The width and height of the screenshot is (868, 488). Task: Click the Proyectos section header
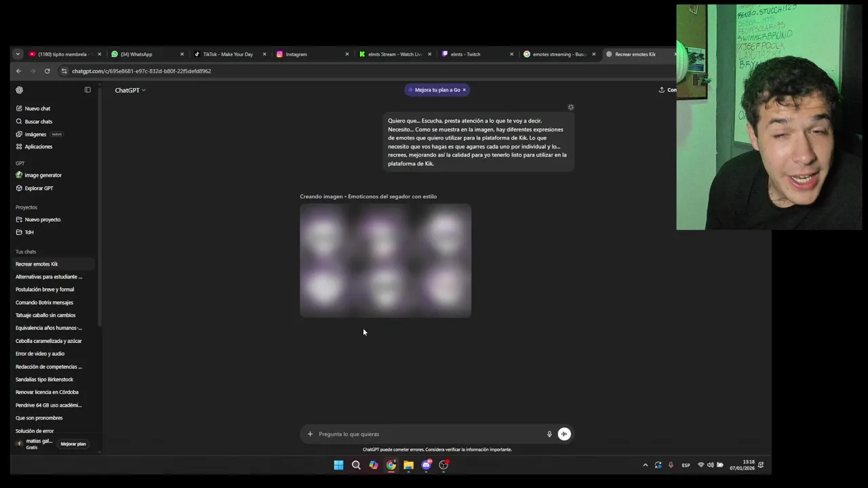[26, 207]
